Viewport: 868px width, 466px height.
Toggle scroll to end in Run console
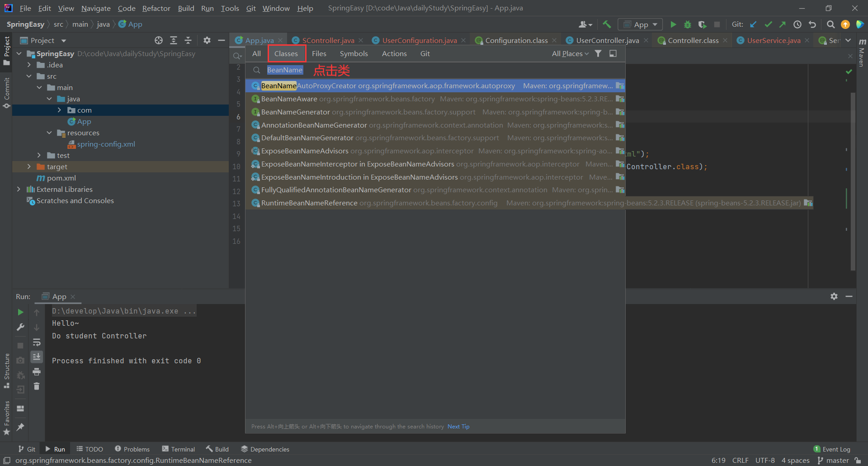click(37, 357)
